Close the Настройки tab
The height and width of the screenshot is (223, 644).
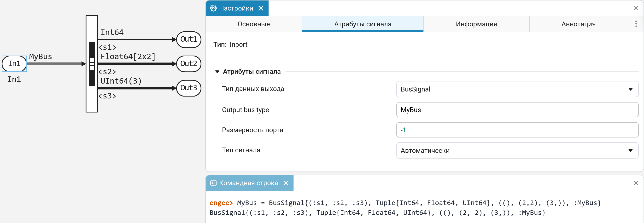(261, 8)
